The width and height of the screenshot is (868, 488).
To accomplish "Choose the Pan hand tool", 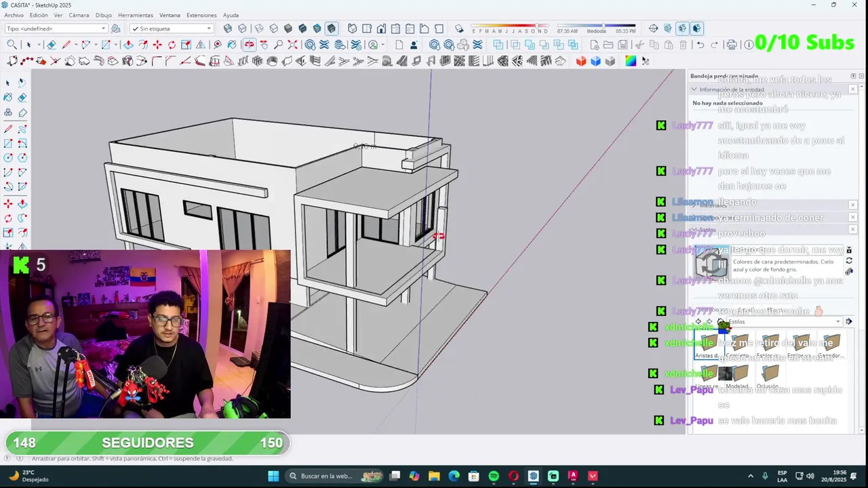I will point(264,45).
